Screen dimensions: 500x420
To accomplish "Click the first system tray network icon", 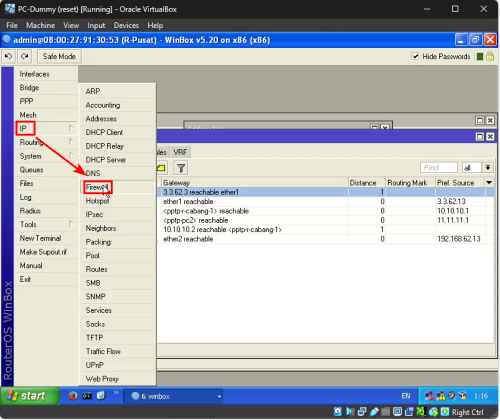I will click(x=429, y=396).
